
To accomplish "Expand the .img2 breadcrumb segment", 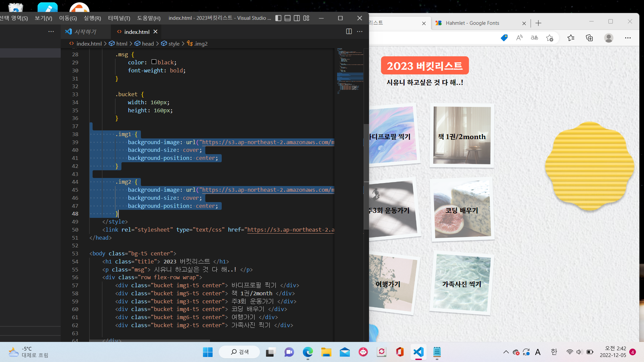I will [197, 44].
